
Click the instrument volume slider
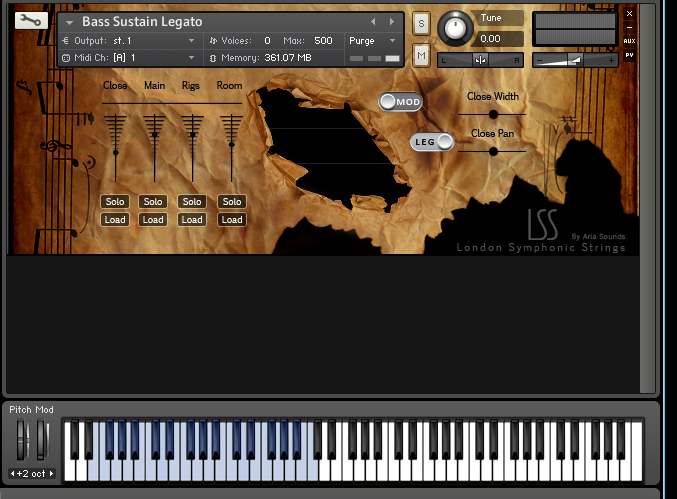(575, 60)
